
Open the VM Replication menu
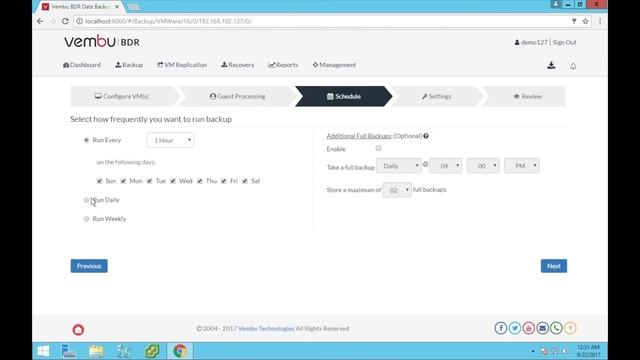pos(182,65)
